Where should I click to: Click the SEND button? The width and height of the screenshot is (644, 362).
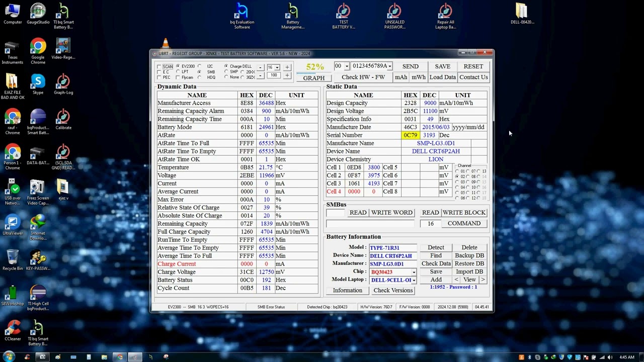pos(410,66)
